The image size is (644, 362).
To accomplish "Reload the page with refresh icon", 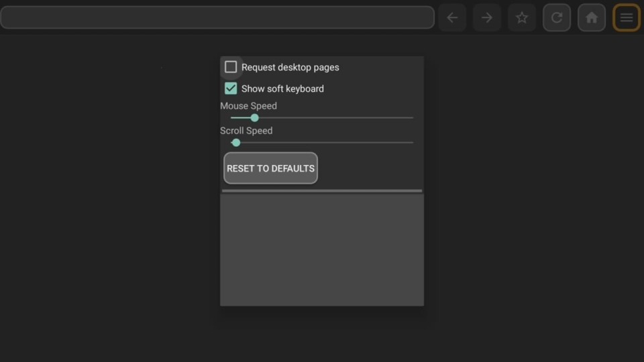I will 557,17.
